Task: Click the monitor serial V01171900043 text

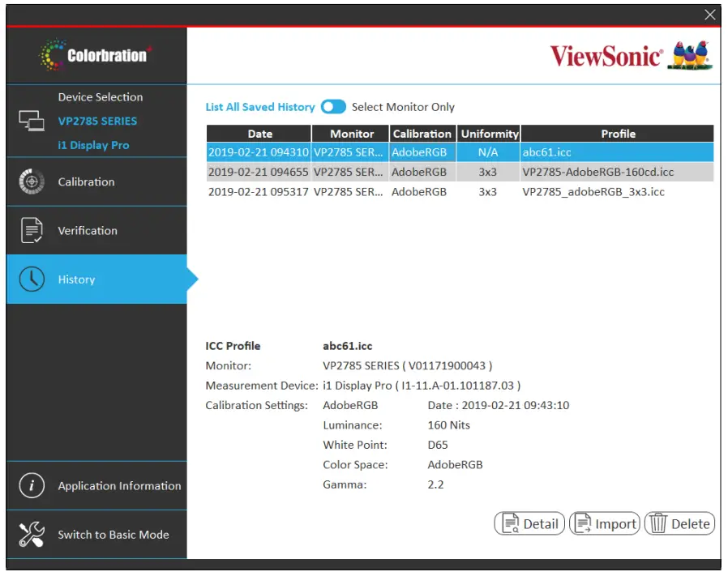Action: (x=447, y=365)
